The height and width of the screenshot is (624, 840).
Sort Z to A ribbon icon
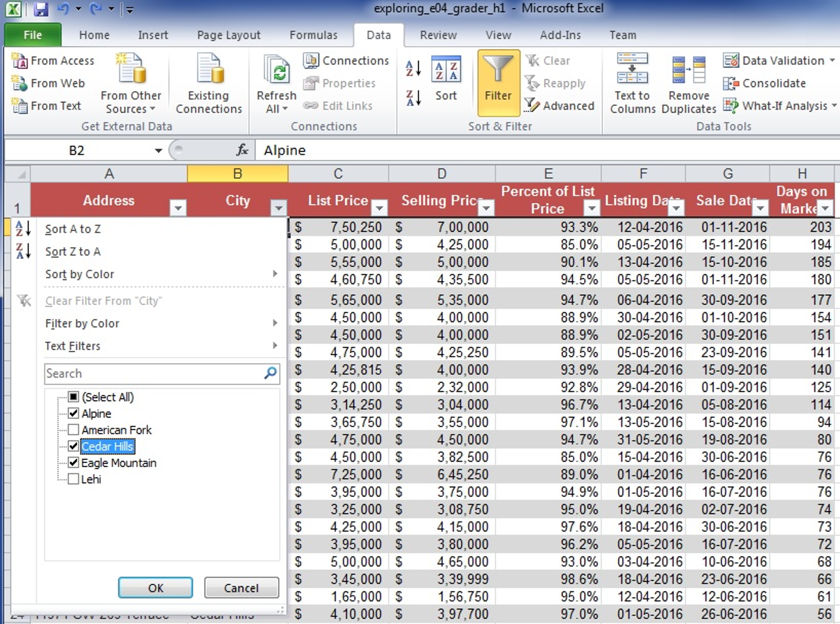[413, 98]
